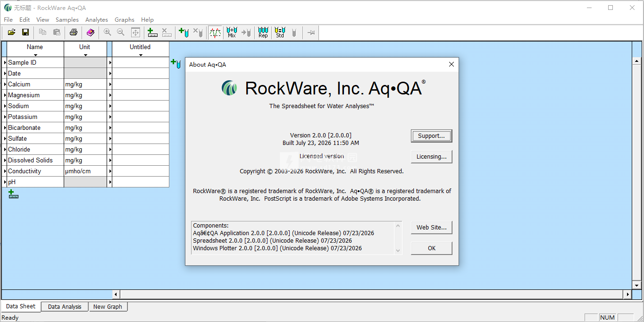The image size is (644, 322).
Task: Click the grey single tube icon
Action: [294, 32]
